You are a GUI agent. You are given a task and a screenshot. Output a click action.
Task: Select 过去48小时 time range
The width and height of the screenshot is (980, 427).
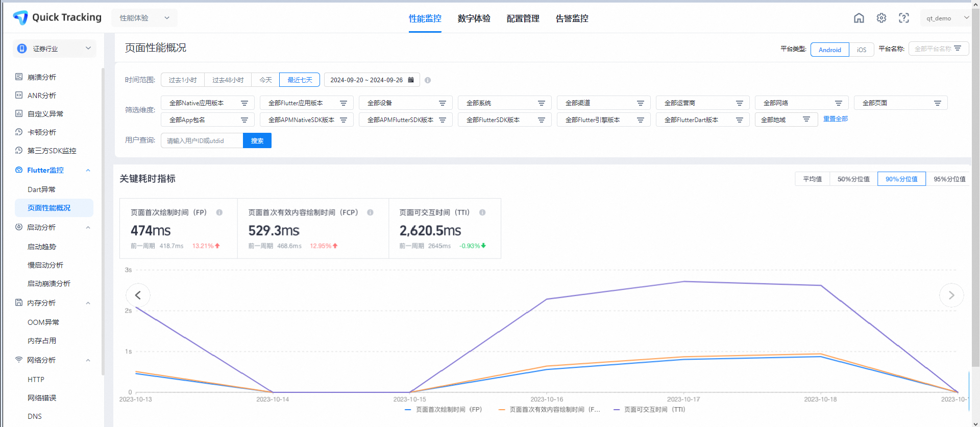[228, 80]
